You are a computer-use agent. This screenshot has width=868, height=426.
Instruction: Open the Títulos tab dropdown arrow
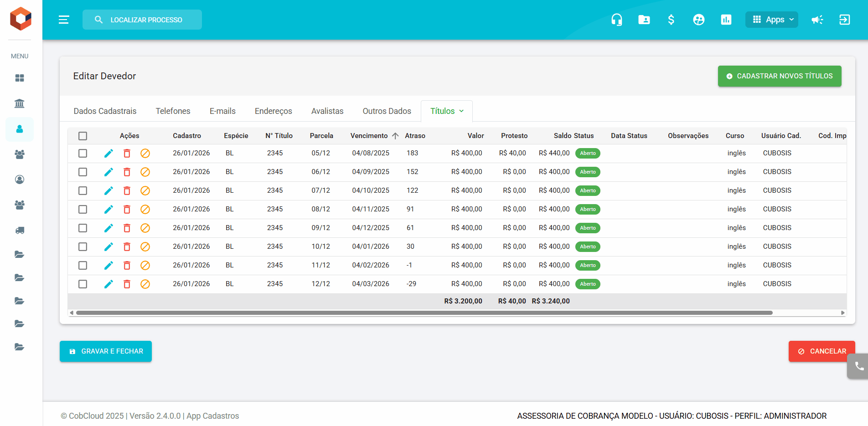point(461,111)
